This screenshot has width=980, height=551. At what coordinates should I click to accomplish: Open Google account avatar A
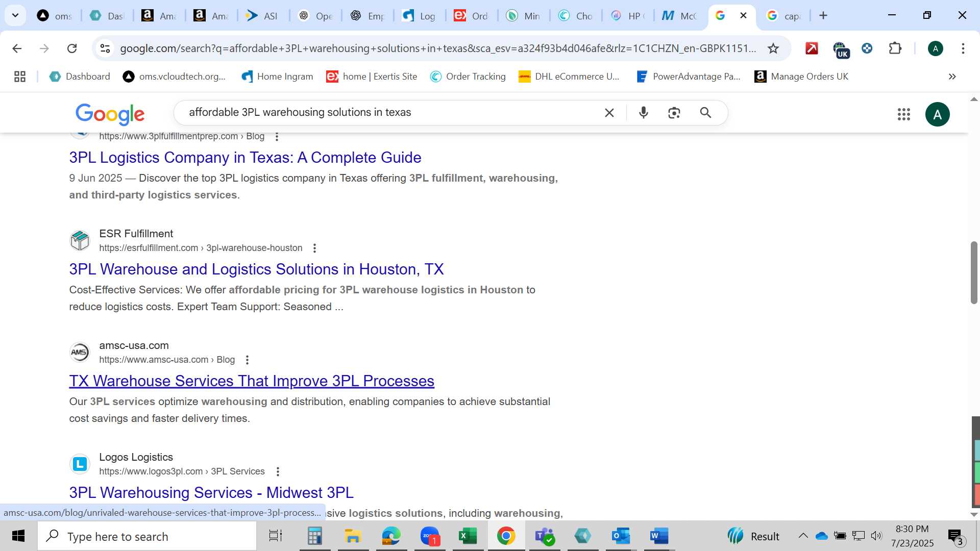tap(938, 114)
